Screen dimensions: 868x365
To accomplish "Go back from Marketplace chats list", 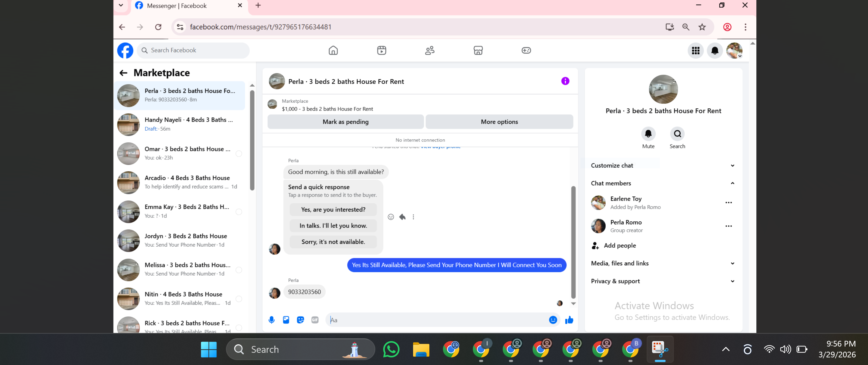I will (123, 73).
